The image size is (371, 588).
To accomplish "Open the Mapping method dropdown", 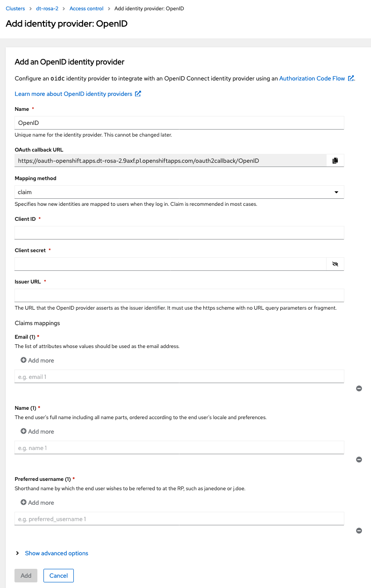I will tap(179, 192).
